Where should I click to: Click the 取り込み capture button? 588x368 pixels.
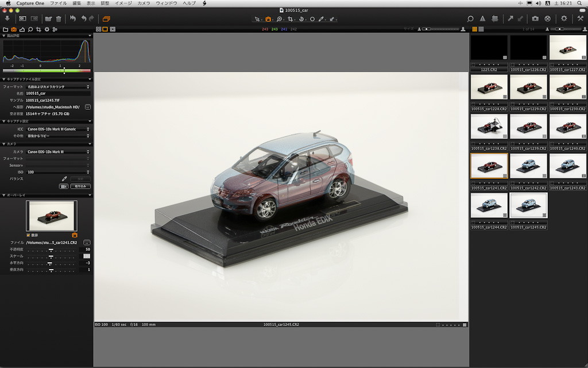[80, 186]
